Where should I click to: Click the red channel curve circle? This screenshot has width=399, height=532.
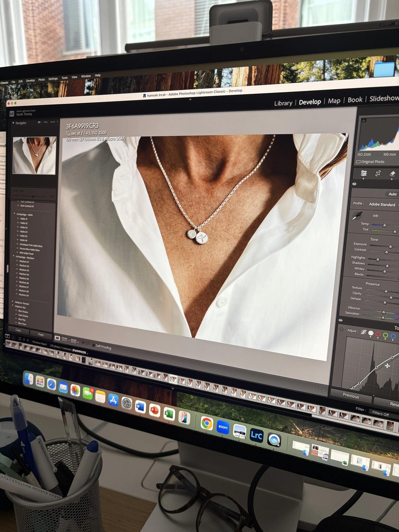point(378,334)
